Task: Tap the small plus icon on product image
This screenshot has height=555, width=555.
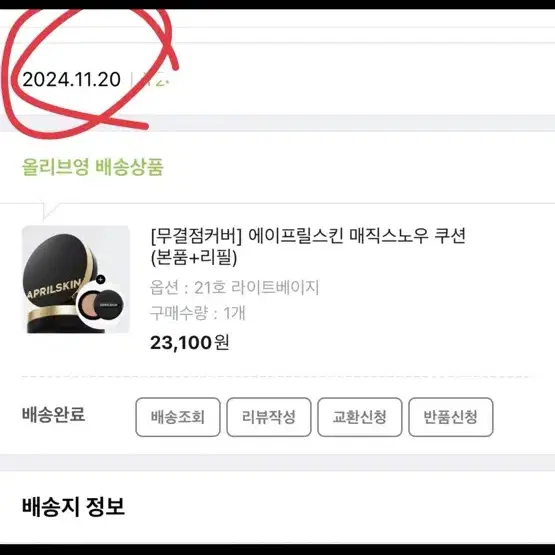Action: pyautogui.click(x=101, y=279)
